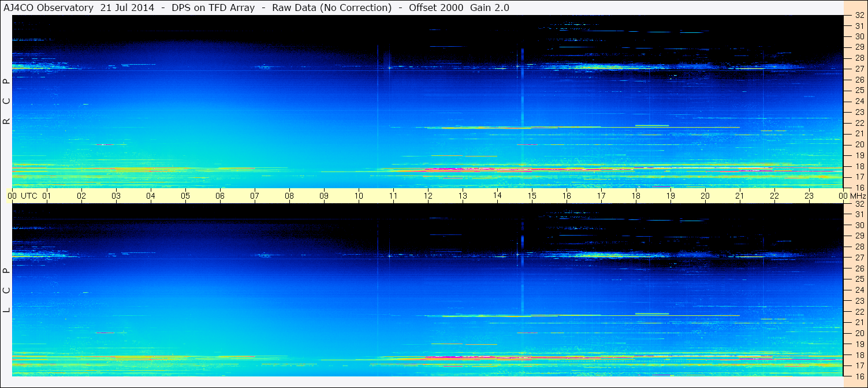Click the R C P label of upper spectrogram

pyautogui.click(x=6, y=102)
